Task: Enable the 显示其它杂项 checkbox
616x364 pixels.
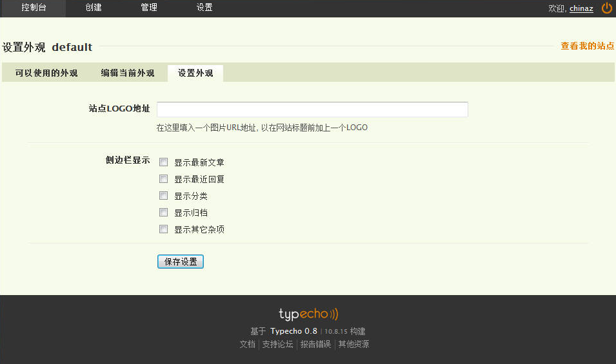Action: pos(163,229)
